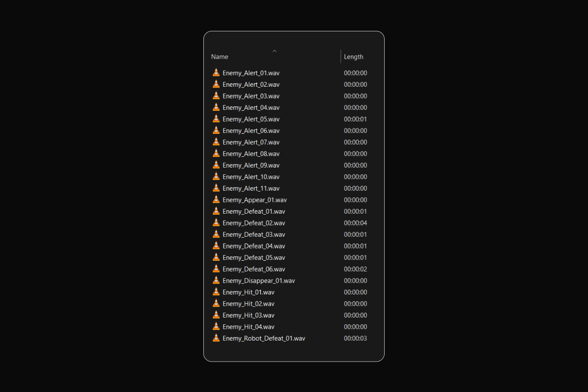Click VLC icon beside Enemy_Defeat_06.wav
This screenshot has width=588, height=392.
click(216, 269)
